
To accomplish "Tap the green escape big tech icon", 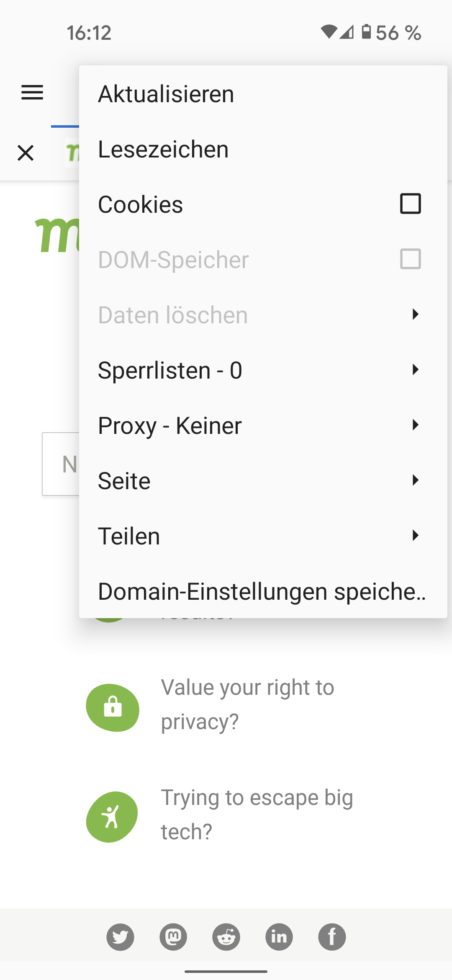I will point(112,817).
